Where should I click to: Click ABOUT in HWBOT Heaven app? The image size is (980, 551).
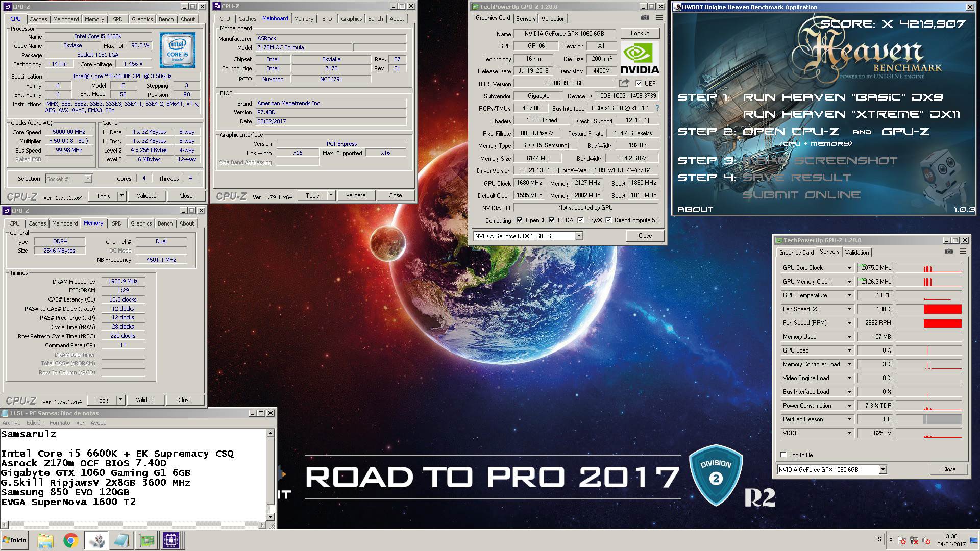[x=695, y=210]
